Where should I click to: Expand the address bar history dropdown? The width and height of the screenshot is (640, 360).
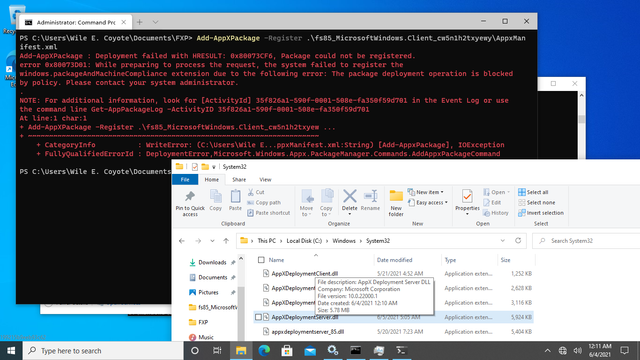coord(502,241)
